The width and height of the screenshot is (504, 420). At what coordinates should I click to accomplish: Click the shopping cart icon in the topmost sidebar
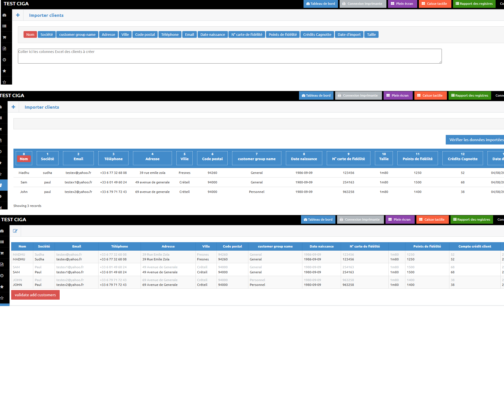(x=4, y=37)
